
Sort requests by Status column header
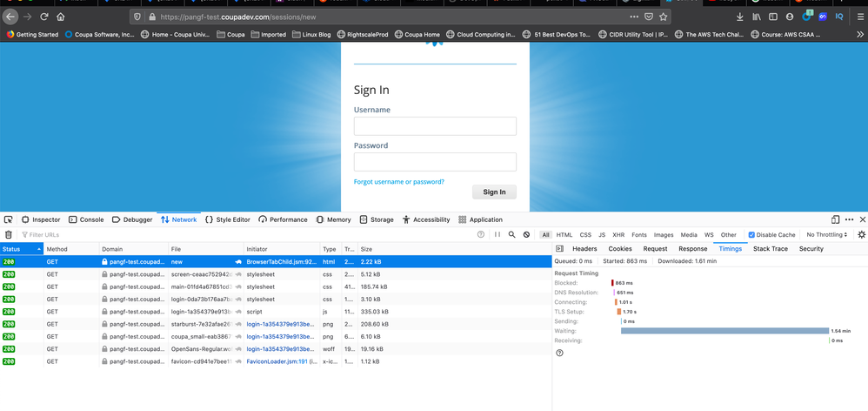(x=22, y=249)
